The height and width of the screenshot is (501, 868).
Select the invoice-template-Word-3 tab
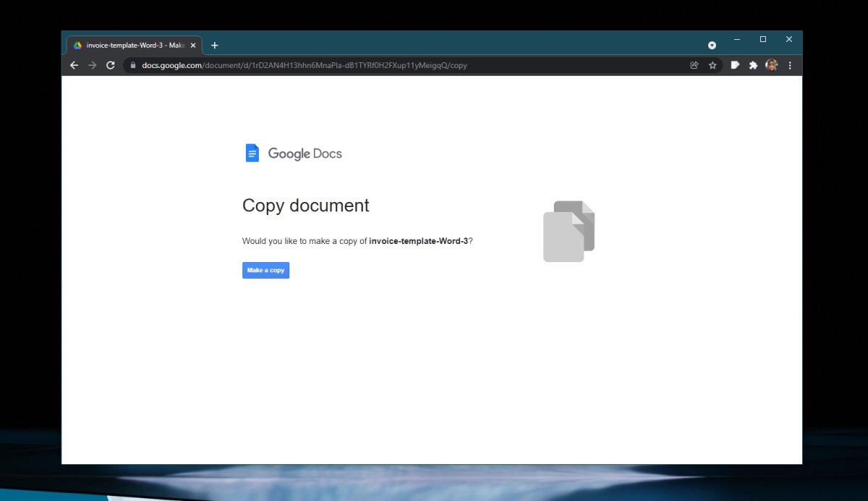(135, 45)
